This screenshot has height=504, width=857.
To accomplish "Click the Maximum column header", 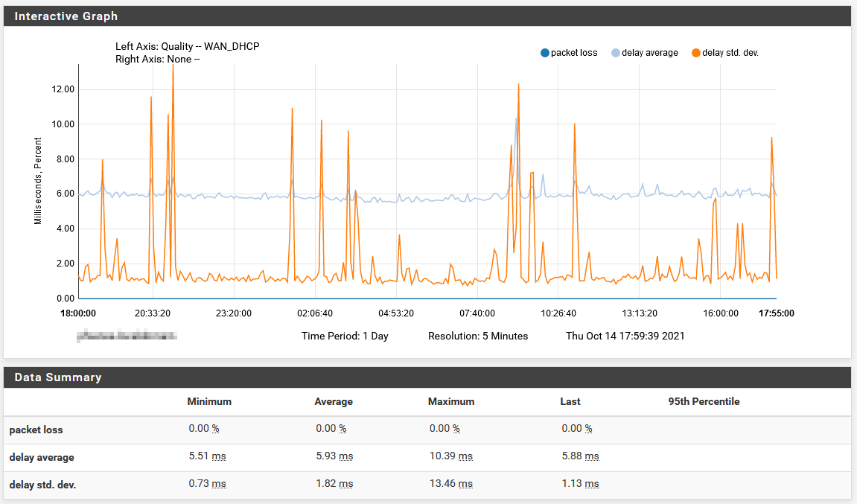I will 451,402.
